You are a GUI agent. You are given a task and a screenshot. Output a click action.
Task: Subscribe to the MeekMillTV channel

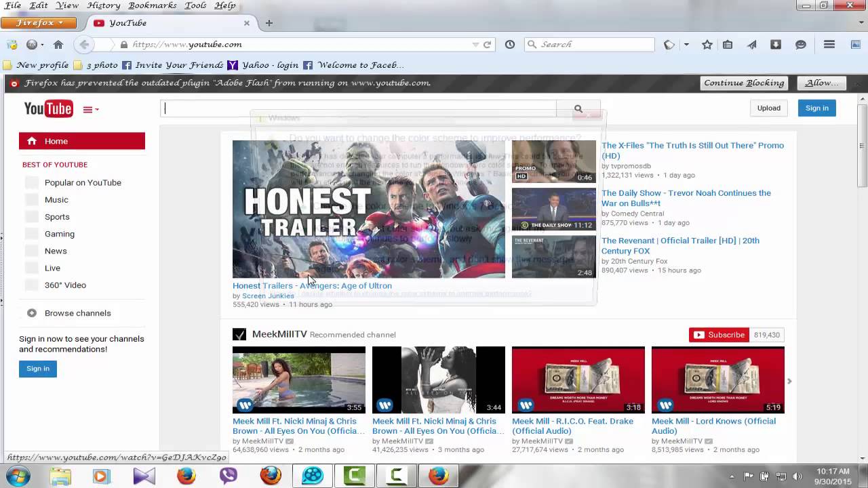[x=719, y=335]
